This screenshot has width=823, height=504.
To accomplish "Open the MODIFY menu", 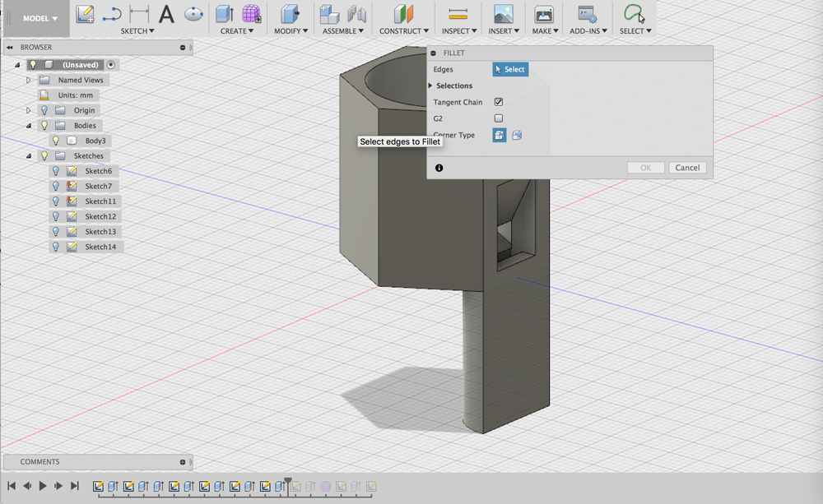I will [291, 31].
